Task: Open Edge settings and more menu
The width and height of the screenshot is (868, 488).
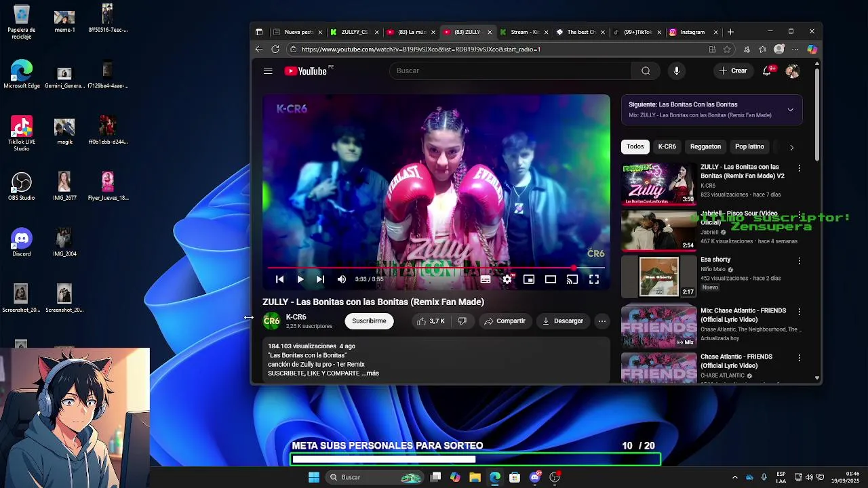Action: (795, 49)
